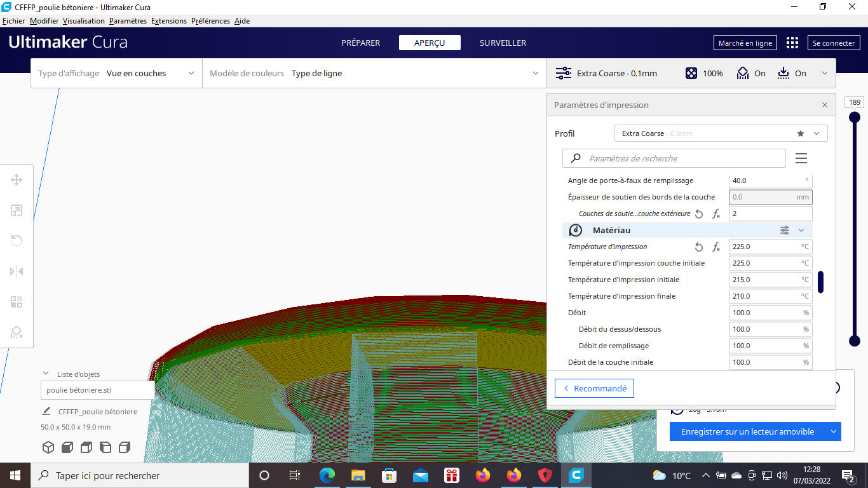Image resolution: width=868 pixels, height=488 pixels.
Task: Switch camera to top view icon
Action: coord(86,447)
